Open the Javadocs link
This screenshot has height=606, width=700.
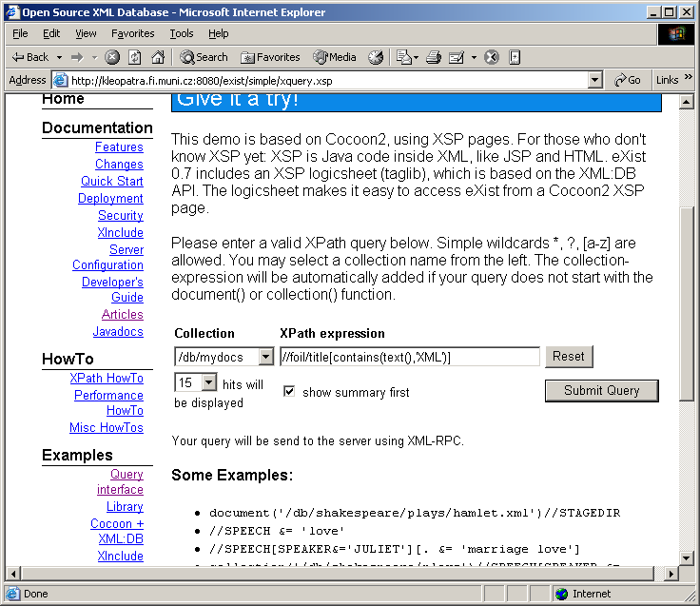click(118, 332)
